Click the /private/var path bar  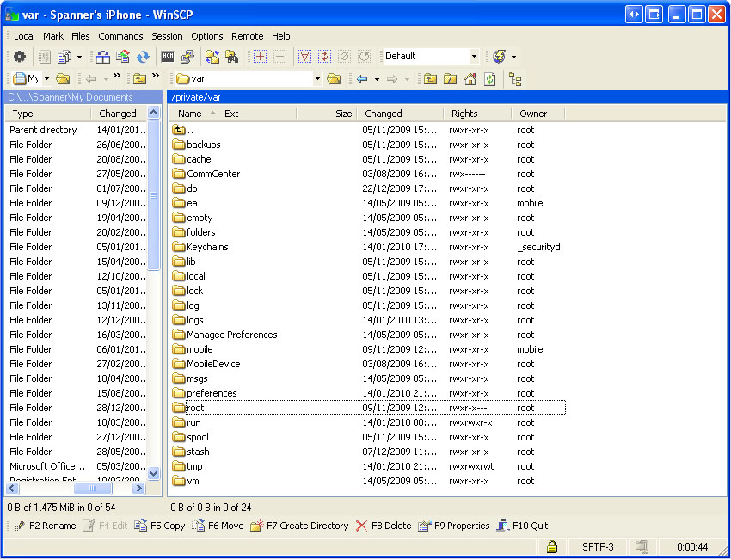tap(447, 97)
